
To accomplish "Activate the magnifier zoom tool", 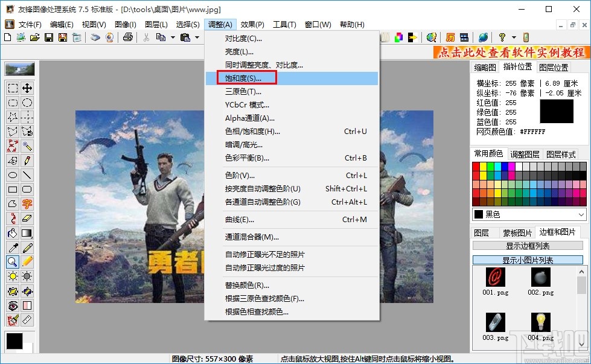I will (13, 262).
